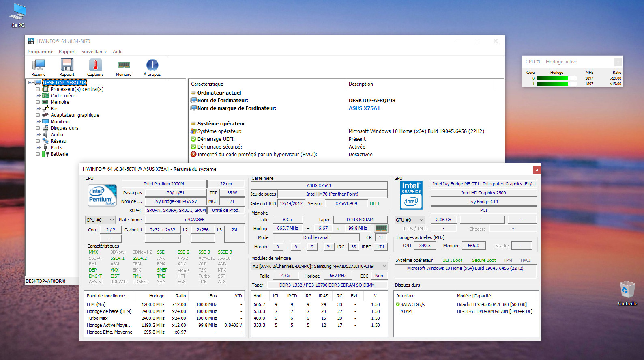Click the ASUS X75A1 brand link

coord(364,108)
